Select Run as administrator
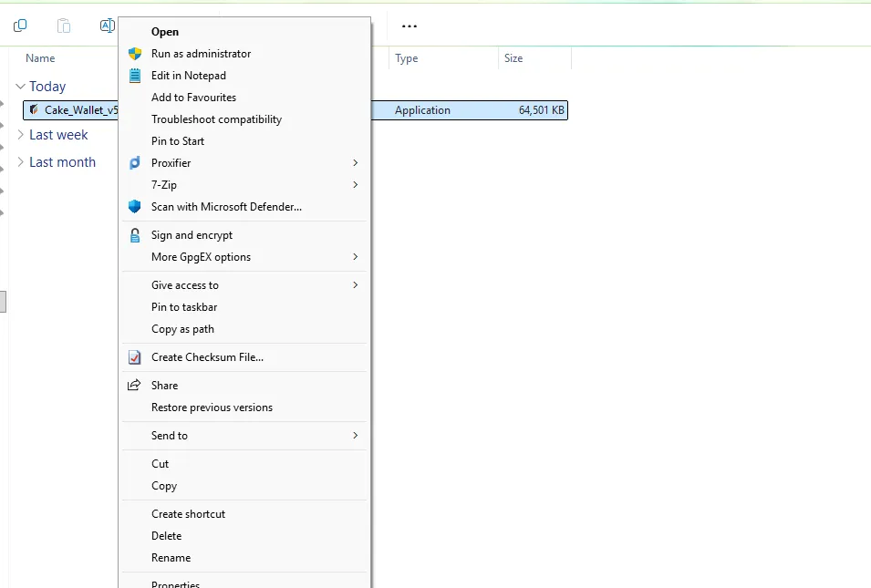Screen dimensions: 871x588 coord(244,54)
